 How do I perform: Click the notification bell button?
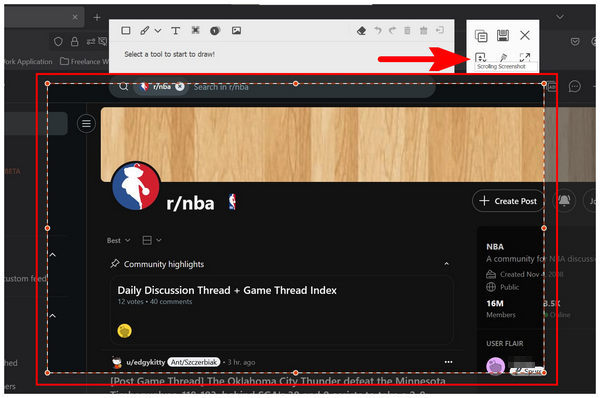564,200
